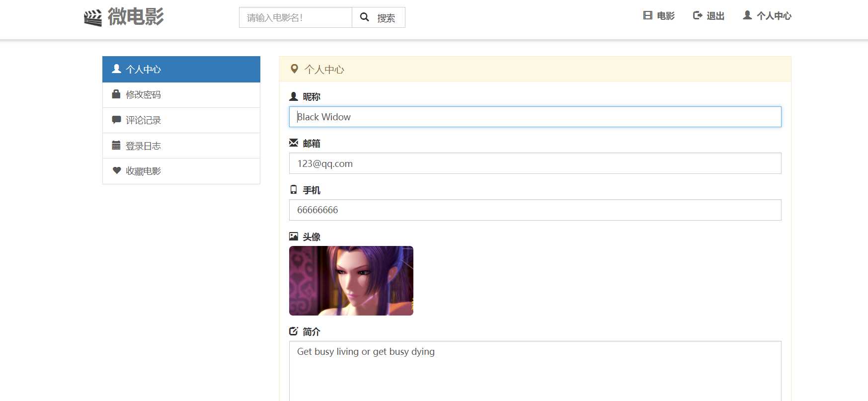Click the logout arrow icon
This screenshot has width=868, height=401.
point(698,15)
